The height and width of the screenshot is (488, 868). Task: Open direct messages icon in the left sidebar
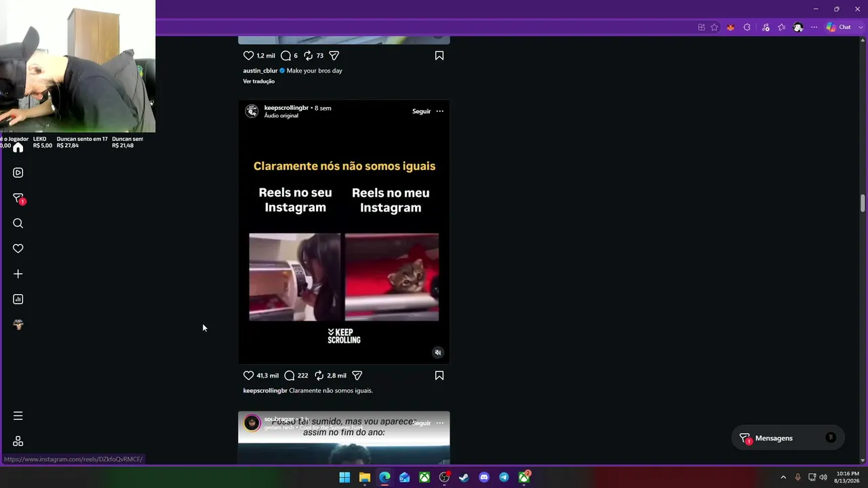tap(18, 198)
